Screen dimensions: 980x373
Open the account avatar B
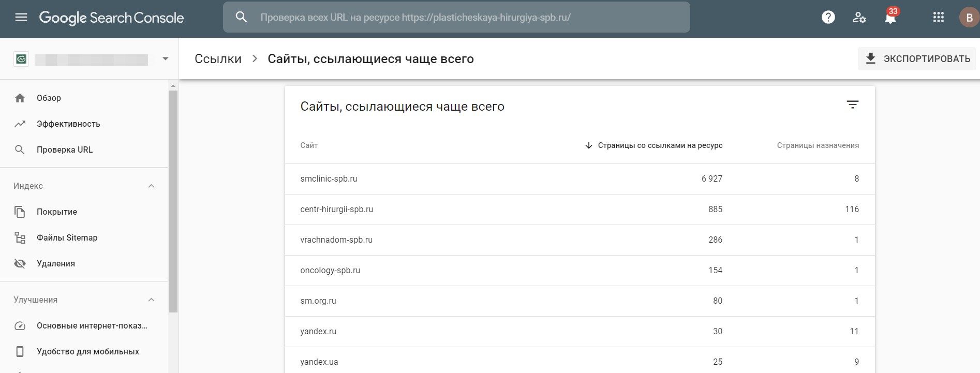point(969,18)
